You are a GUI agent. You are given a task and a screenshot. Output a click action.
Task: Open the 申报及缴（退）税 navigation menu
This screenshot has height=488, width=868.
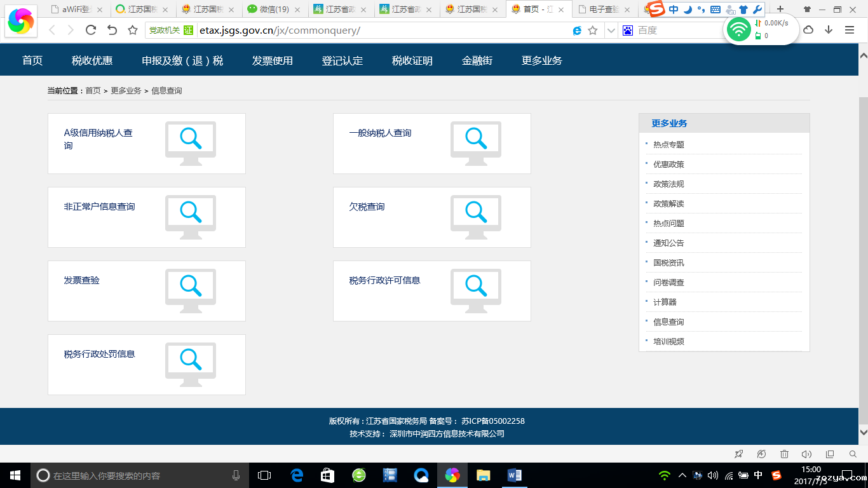(x=182, y=60)
